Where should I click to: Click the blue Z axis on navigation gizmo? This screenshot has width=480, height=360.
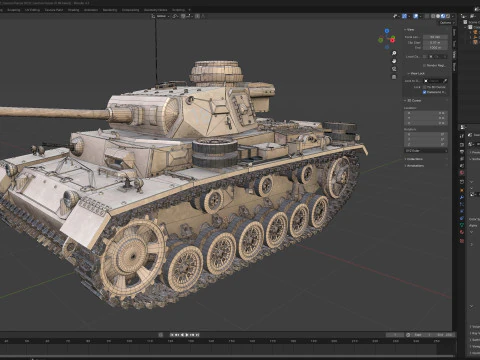(x=387, y=31)
